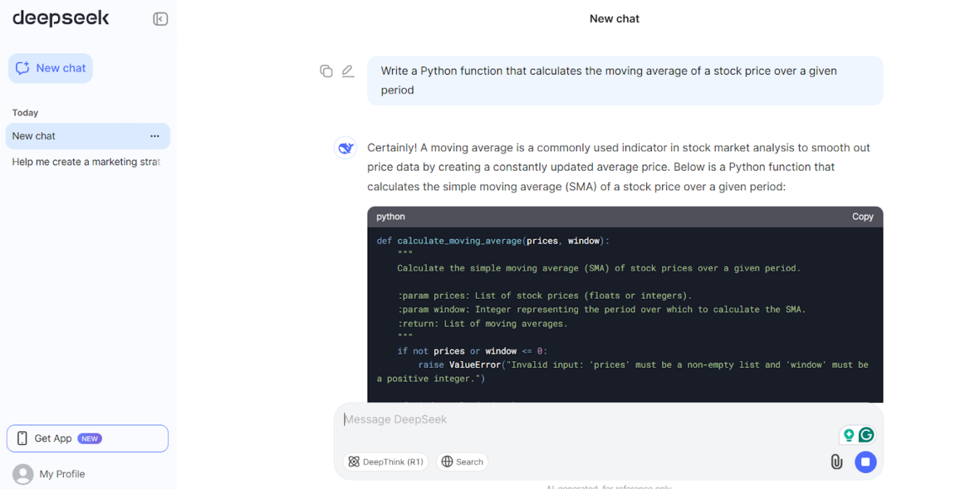The width and height of the screenshot is (980, 489).
Task: Start a New chat
Action: [x=50, y=69]
